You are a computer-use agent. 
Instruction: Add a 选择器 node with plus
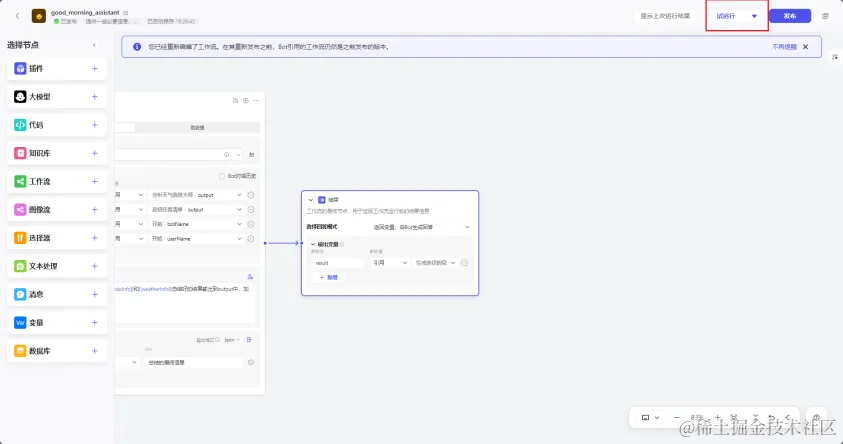[x=95, y=238]
